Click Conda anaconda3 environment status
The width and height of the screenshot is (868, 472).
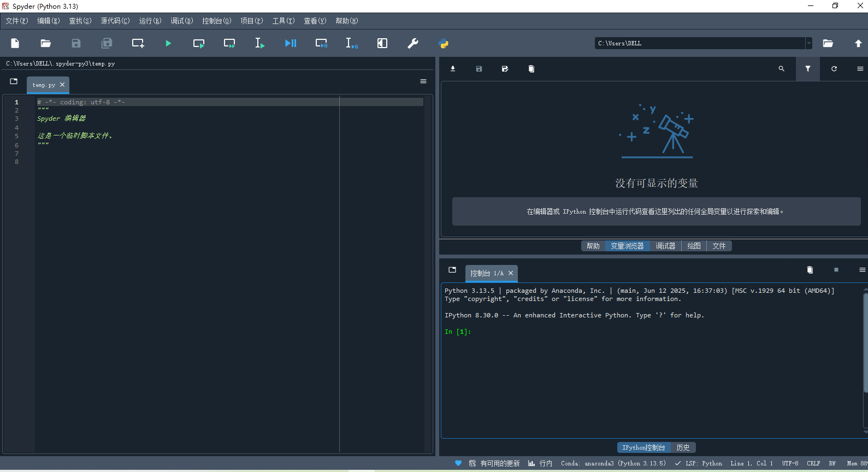point(613,463)
